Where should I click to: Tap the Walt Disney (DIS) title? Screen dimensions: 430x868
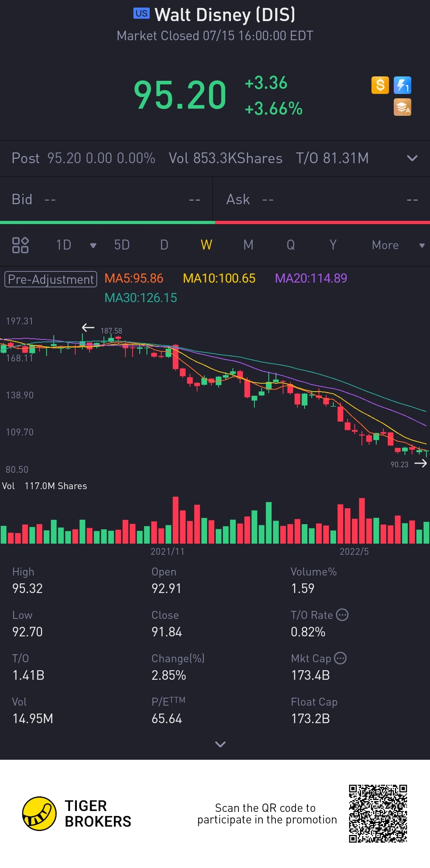(x=225, y=15)
